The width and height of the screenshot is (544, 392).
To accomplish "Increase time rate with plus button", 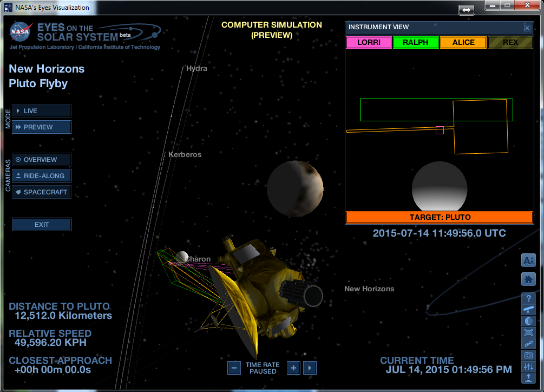I will (x=293, y=368).
